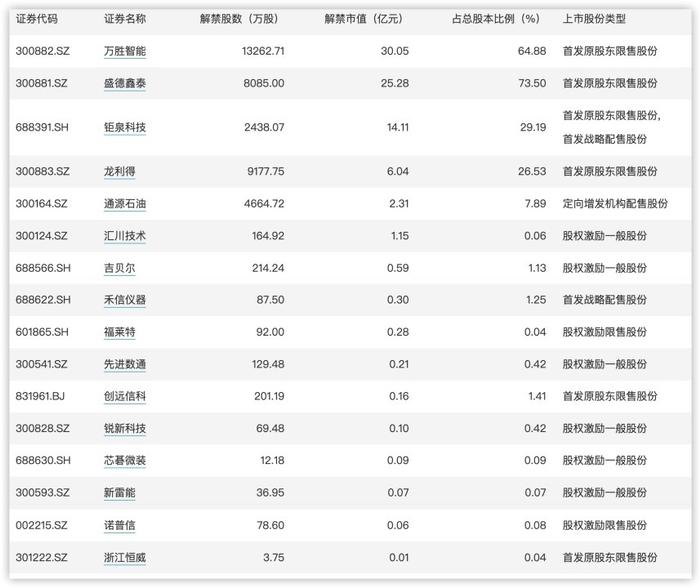The image size is (700, 588).
Task: Open the 龙利得 stock link
Action: click(x=120, y=171)
